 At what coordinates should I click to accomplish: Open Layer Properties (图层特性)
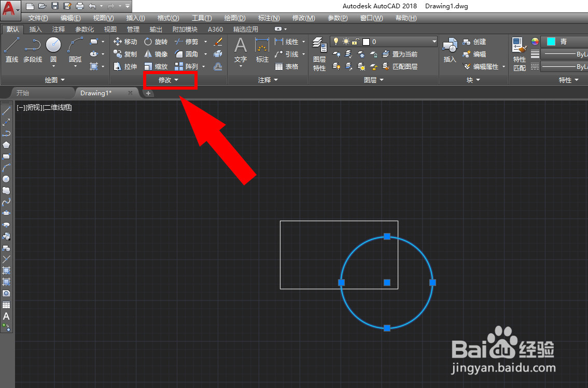tap(319, 54)
